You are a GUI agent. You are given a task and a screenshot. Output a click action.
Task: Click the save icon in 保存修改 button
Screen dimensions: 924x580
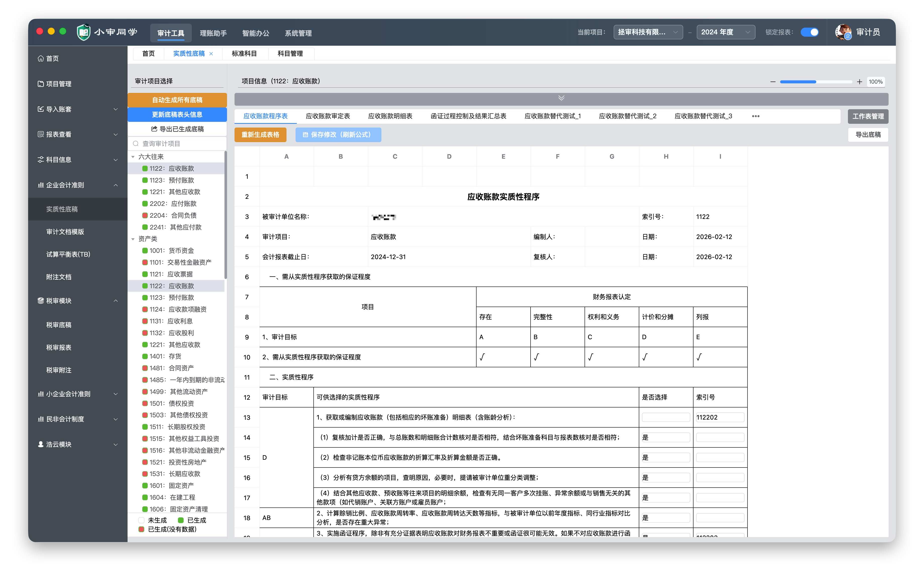[x=305, y=135]
